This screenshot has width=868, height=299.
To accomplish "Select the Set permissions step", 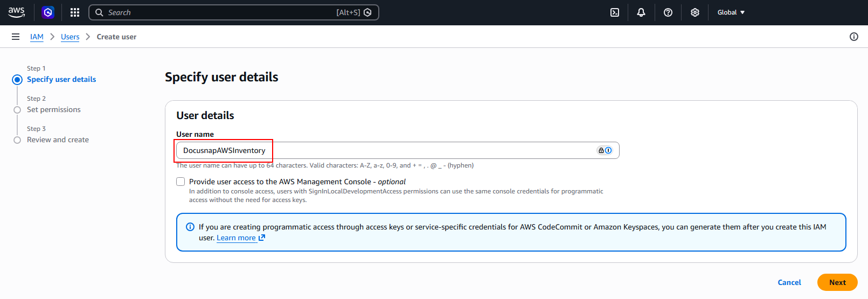I will 54,109.
